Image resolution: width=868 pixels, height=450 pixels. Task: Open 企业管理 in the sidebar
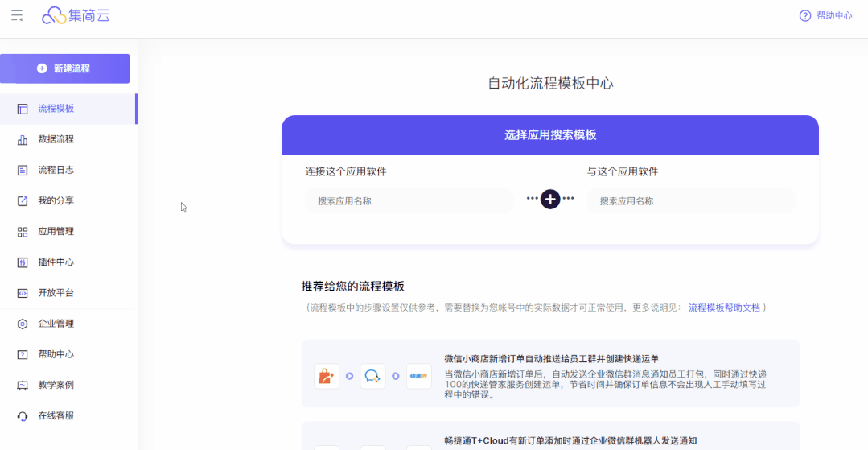click(x=68, y=324)
